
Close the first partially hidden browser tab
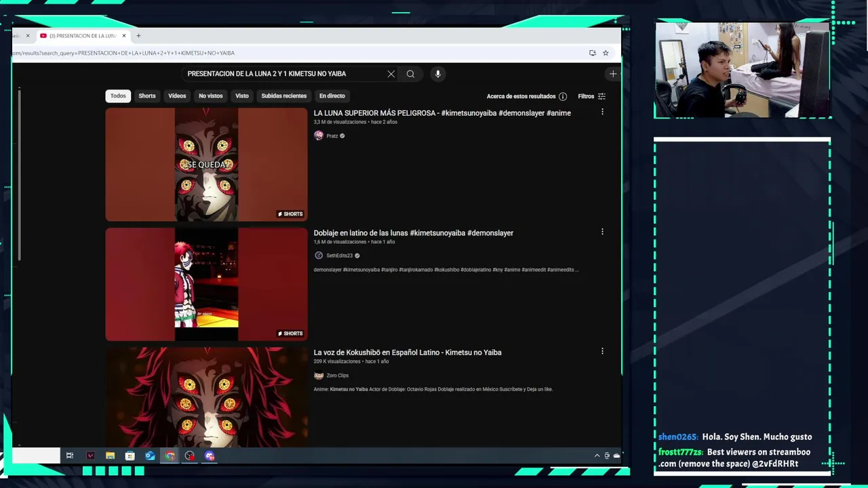tap(28, 35)
